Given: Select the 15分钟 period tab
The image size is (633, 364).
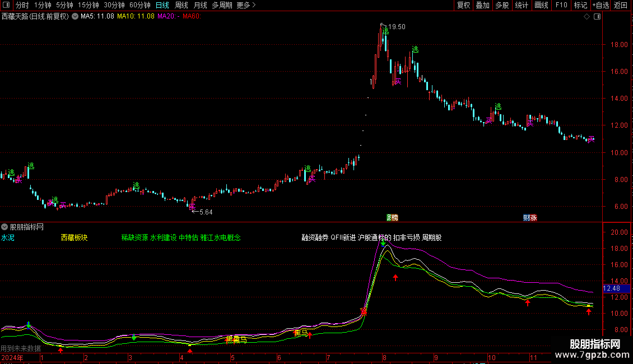Looking at the screenshot, I should (x=89, y=5).
